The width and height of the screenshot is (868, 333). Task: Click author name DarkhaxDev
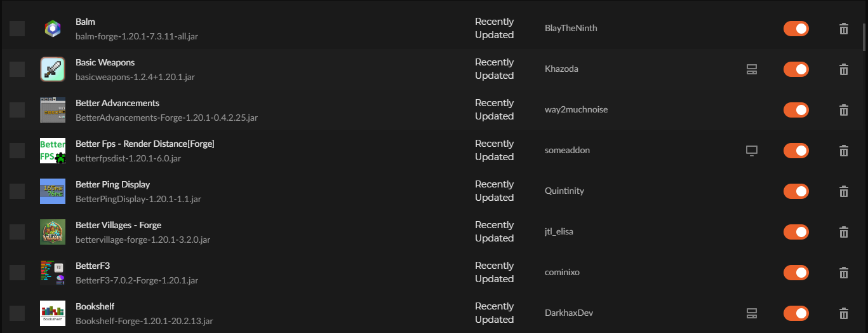pyautogui.click(x=569, y=313)
